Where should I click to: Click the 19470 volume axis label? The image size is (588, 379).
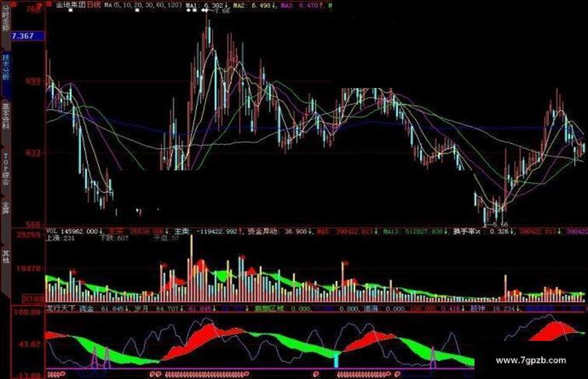[x=29, y=268]
